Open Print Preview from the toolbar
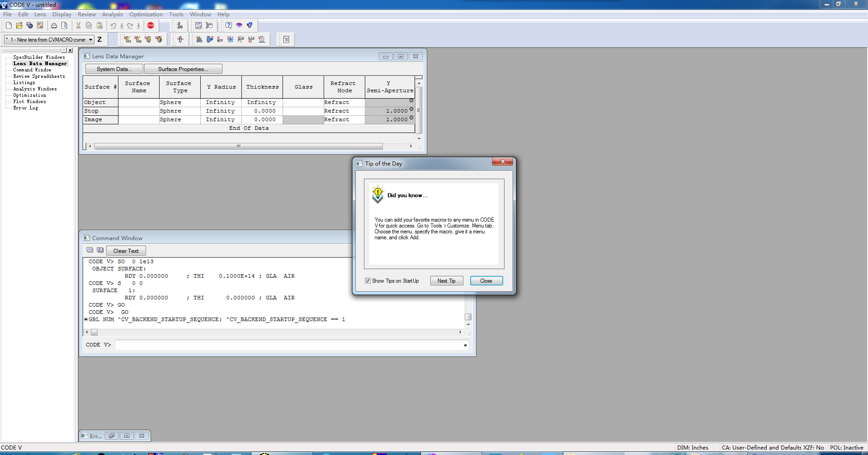Viewport: 868px width, 455px height. pyautogui.click(x=64, y=25)
